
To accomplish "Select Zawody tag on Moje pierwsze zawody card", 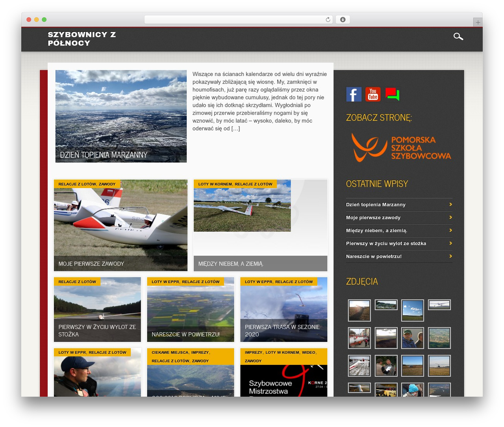I will 107,184.
